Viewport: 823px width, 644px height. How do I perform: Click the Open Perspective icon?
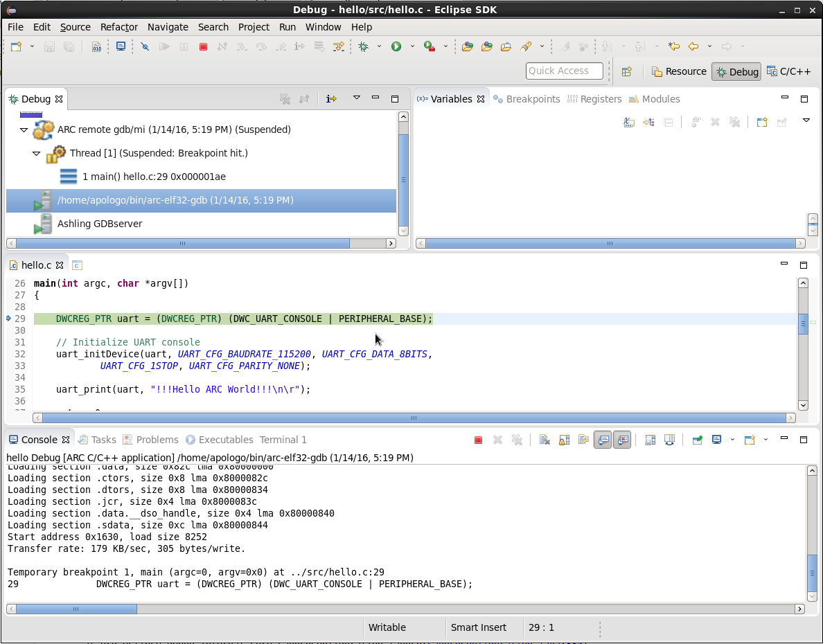tap(627, 71)
